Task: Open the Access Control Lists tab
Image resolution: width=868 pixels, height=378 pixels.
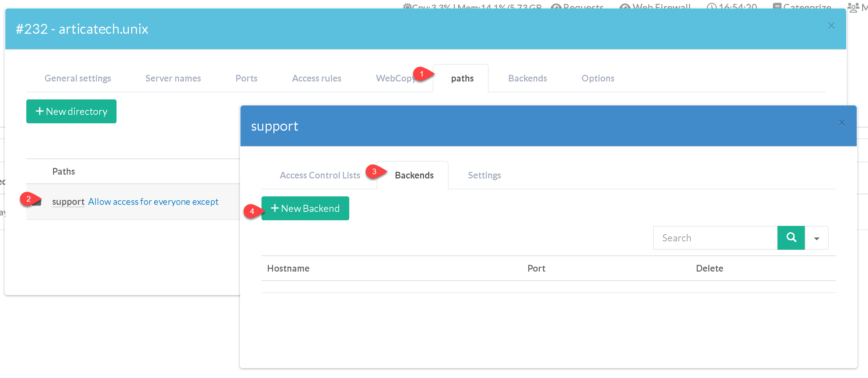Action: [320, 175]
